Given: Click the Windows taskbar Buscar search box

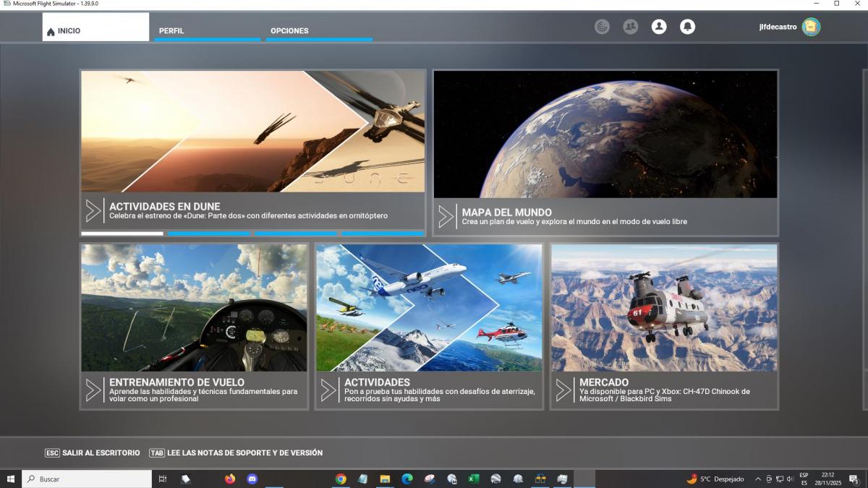Looking at the screenshot, I should [87, 479].
